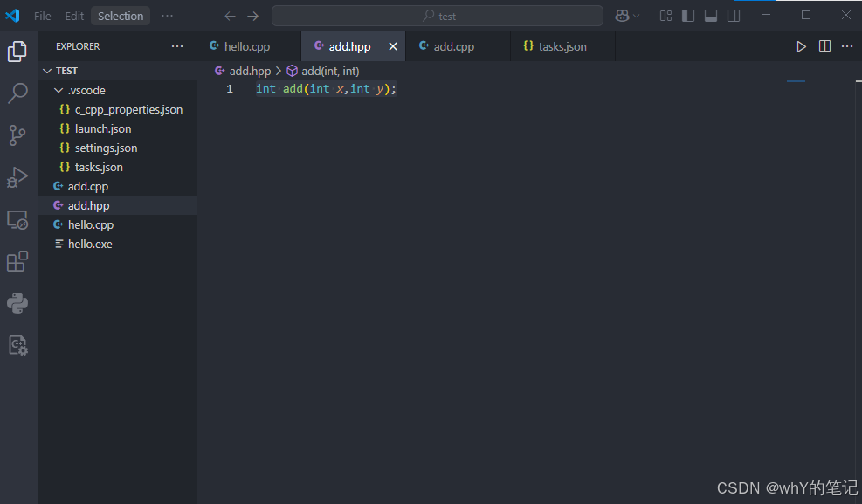Open the Edit menu
The height and width of the screenshot is (504, 862).
74,16
